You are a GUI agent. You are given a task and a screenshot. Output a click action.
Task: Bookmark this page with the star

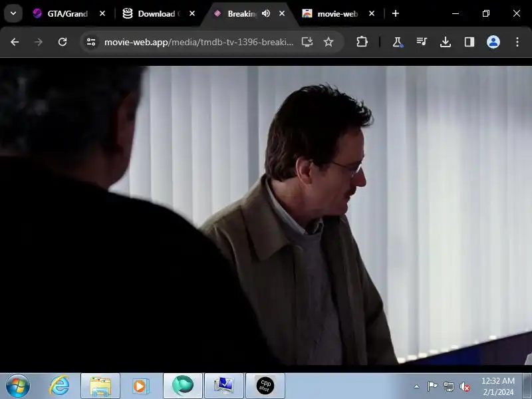tap(329, 42)
